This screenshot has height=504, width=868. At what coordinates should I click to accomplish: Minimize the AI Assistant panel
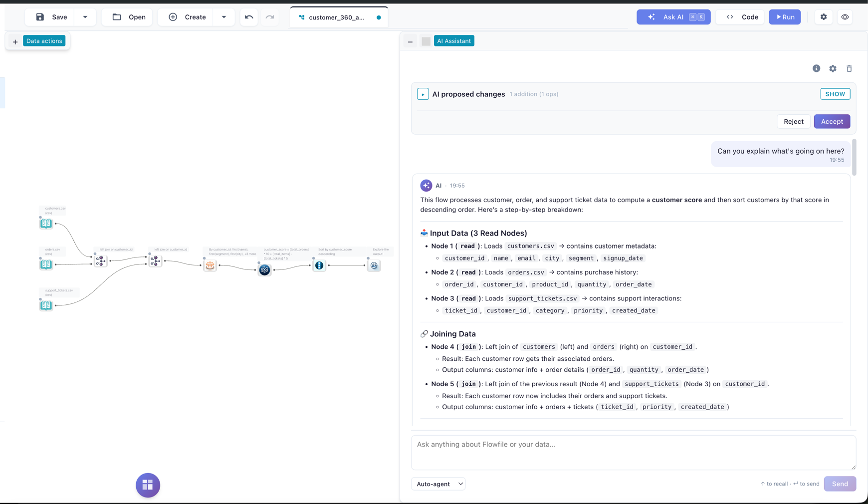[410, 41]
